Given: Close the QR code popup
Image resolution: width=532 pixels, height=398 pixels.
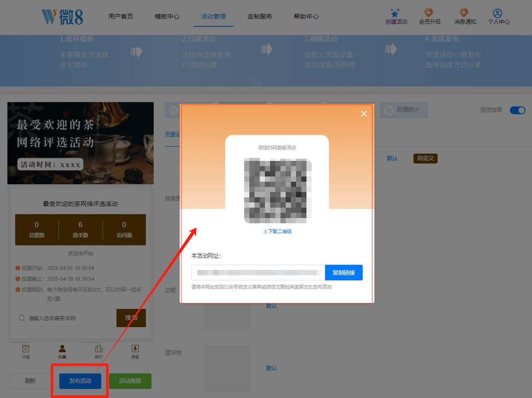Looking at the screenshot, I should click(364, 113).
